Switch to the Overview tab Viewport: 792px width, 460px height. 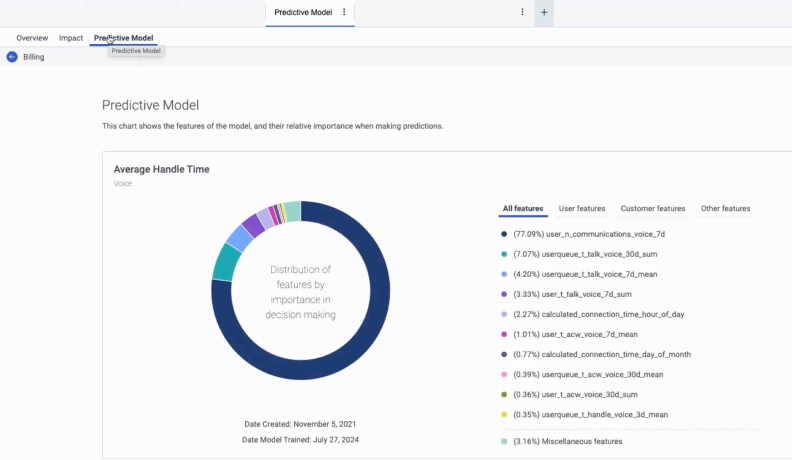pyautogui.click(x=32, y=38)
